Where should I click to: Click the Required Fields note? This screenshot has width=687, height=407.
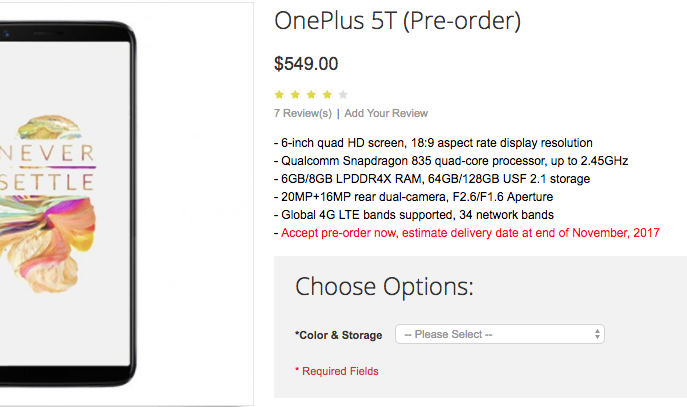(337, 371)
